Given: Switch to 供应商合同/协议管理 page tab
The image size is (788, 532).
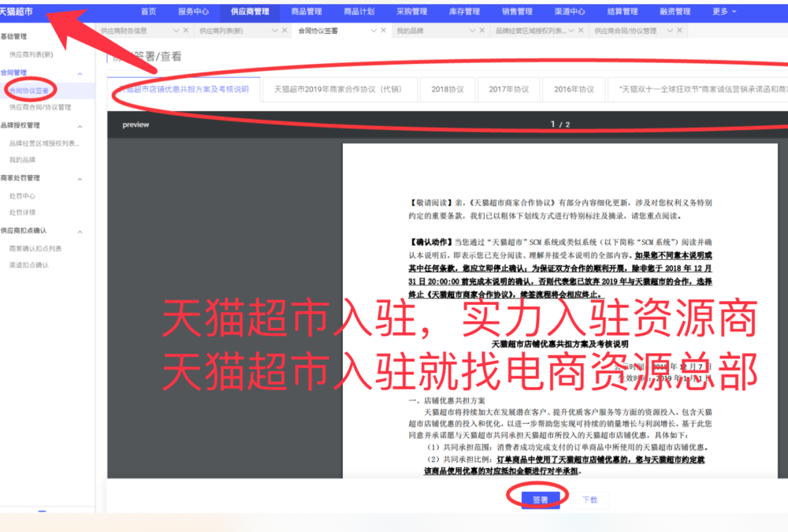Looking at the screenshot, I should (626, 31).
